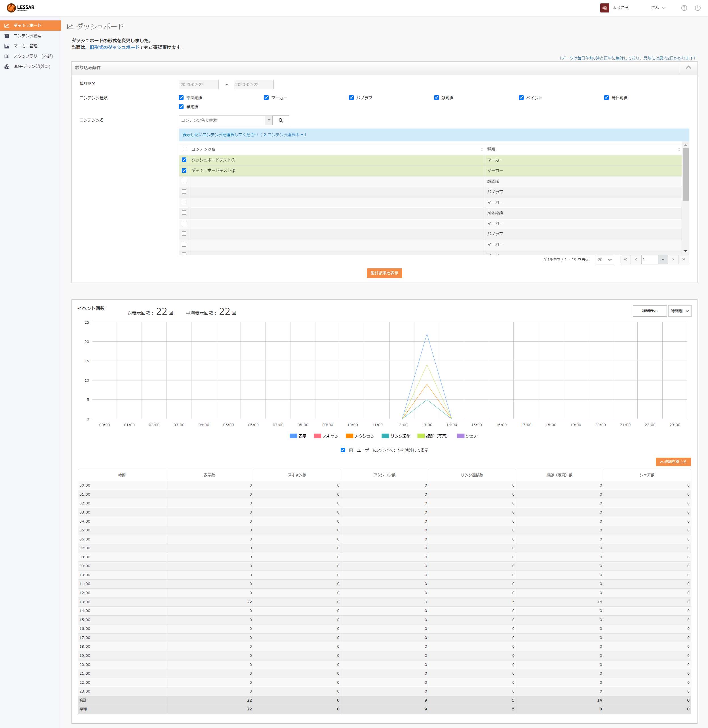Uncheck ダッシュボードテスト② row checkbox

click(184, 171)
